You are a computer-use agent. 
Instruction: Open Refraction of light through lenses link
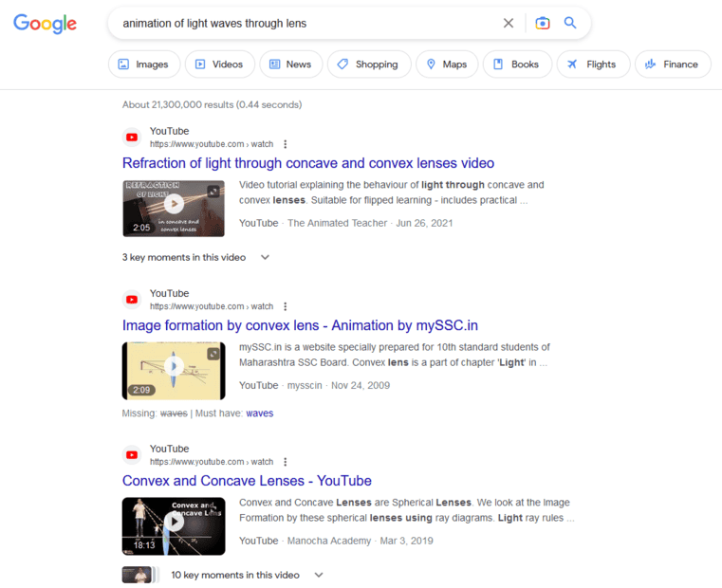click(308, 163)
